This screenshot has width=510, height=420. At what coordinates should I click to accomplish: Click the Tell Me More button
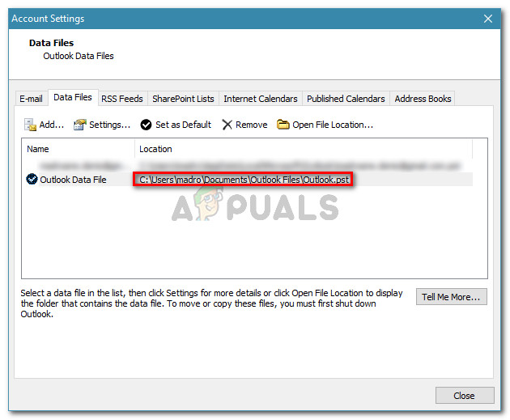pyautogui.click(x=452, y=297)
